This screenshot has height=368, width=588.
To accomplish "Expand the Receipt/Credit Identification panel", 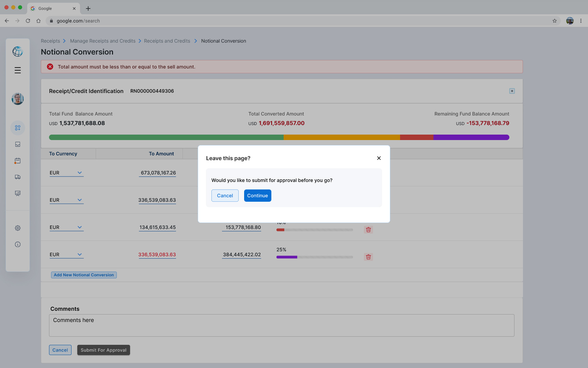I will (x=512, y=91).
